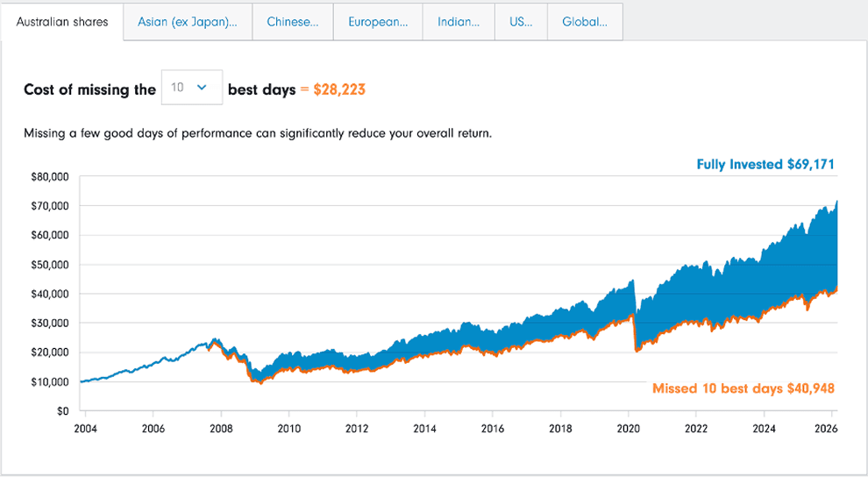Viewport: 868px width, 477px height.
Task: Open the Australian shares tab
Action: pos(62,22)
